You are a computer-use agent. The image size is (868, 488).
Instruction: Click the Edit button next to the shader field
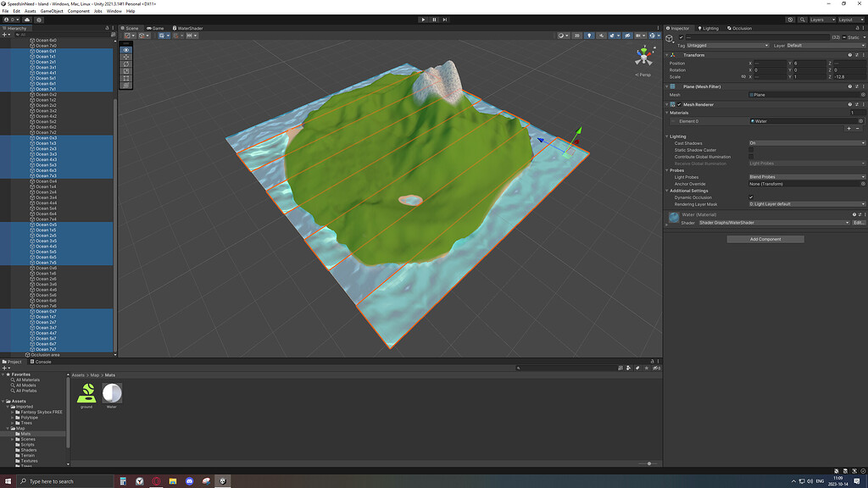click(x=858, y=221)
